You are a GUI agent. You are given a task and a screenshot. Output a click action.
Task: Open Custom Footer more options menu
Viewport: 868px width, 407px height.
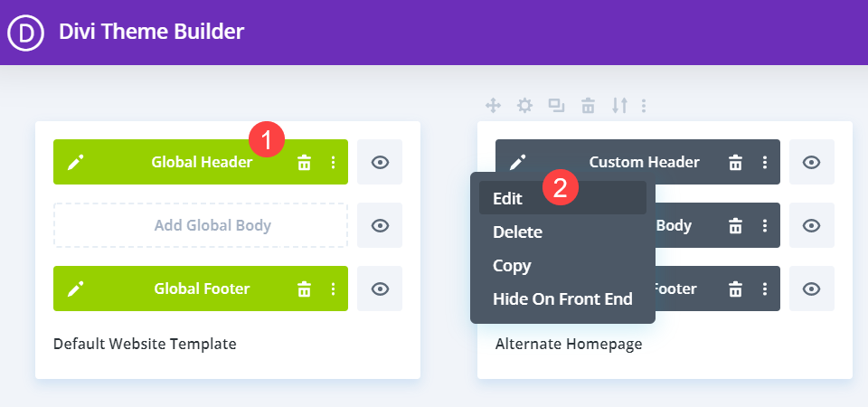coord(765,289)
